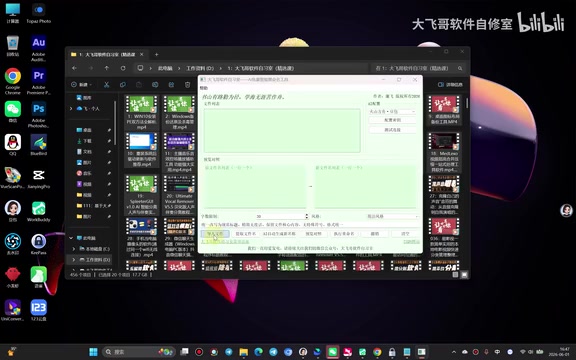The image size is (576, 360).
Task: Open 下载 in the Explorer sidebar
Action: coord(84,141)
